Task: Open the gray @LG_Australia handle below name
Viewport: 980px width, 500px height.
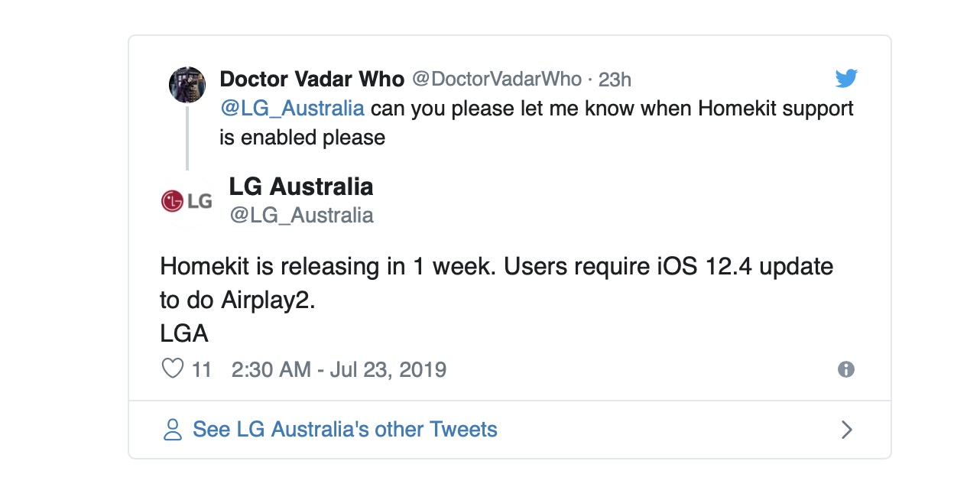Action: click(301, 216)
